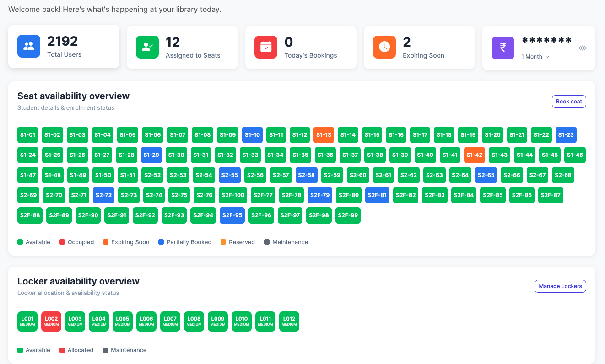Screen dimensions: 605x364
Task: Click the Today's Bookings calendar icon
Action: pos(265,47)
